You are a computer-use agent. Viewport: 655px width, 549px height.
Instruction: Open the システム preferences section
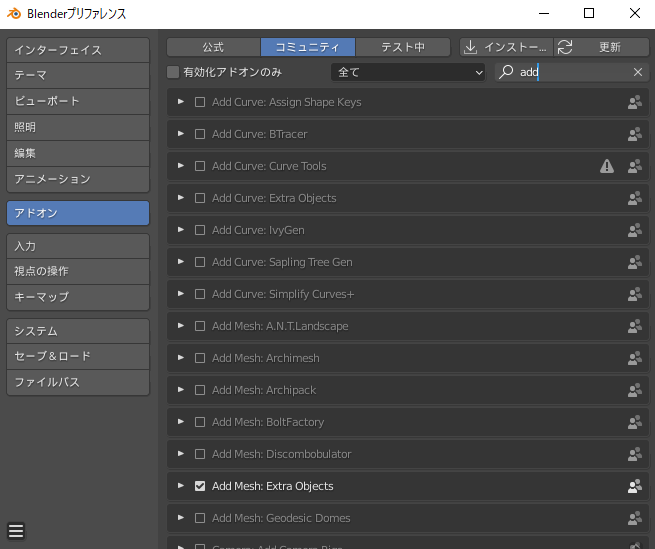78,331
